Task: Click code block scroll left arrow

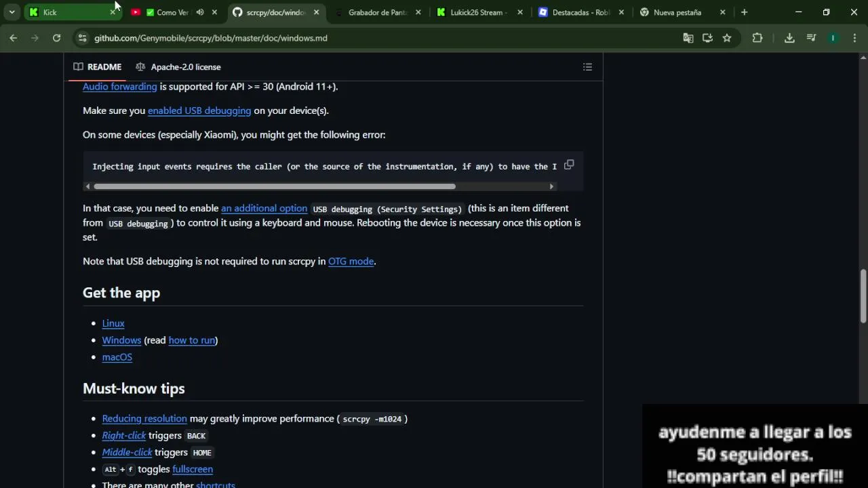Action: click(87, 186)
